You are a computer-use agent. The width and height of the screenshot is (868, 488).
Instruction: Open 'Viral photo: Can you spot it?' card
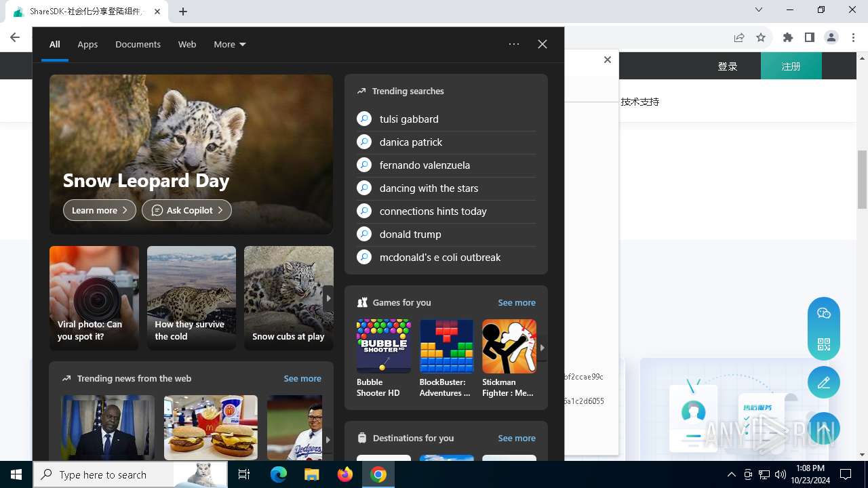coord(94,298)
